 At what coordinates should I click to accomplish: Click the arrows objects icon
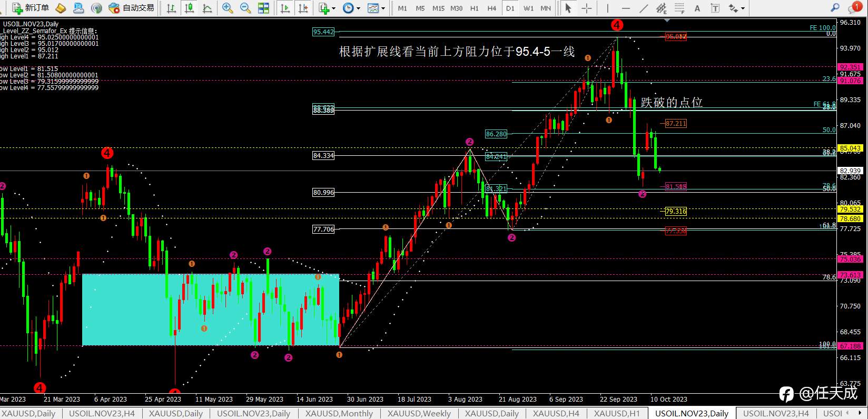click(733, 8)
